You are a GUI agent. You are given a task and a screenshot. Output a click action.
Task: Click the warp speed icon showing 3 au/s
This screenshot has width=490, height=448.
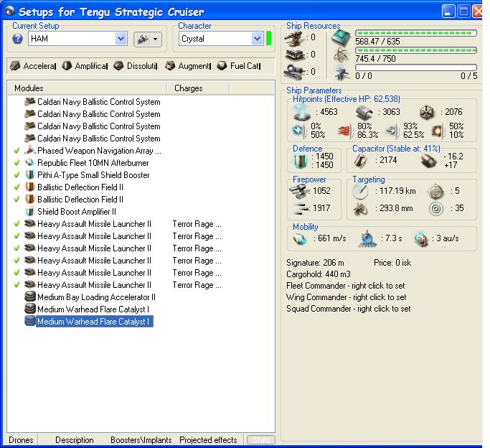pyautogui.click(x=421, y=239)
